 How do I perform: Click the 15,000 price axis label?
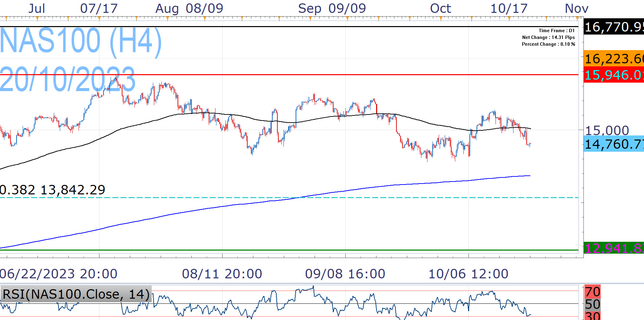point(607,130)
